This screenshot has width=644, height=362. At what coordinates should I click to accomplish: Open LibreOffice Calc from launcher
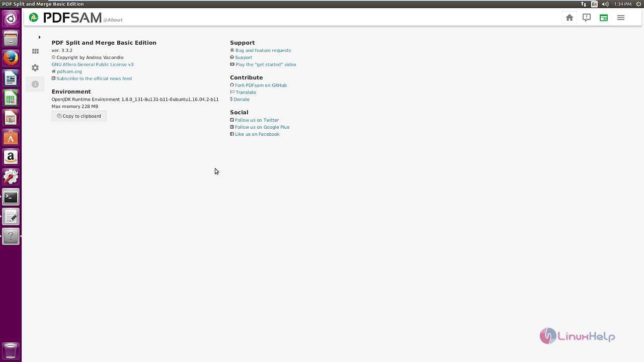coord(11,98)
